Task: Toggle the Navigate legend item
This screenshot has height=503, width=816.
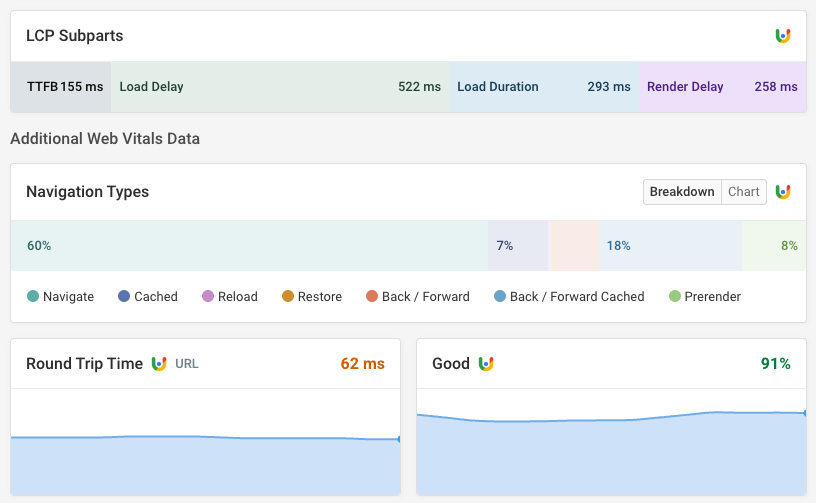Action: coord(61,297)
